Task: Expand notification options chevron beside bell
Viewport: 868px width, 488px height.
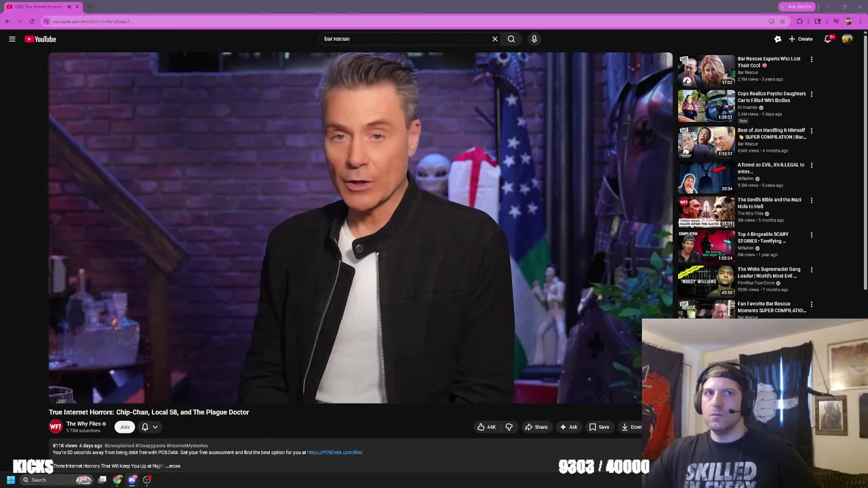Action: pos(155,427)
